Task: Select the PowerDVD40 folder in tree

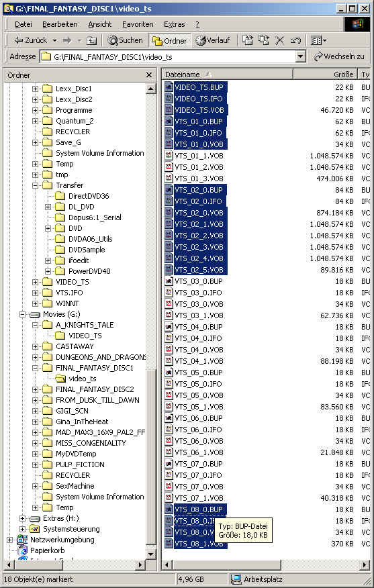Action: pyautogui.click(x=89, y=271)
